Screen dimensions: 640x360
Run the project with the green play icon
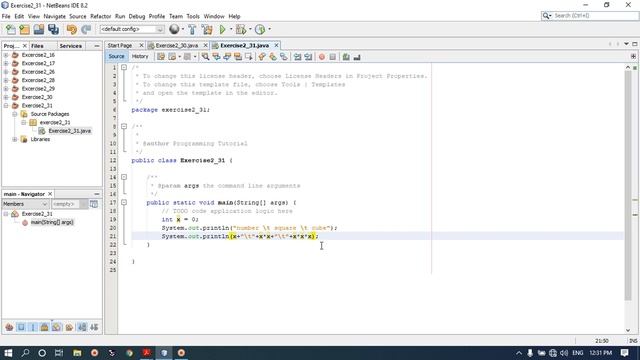coord(222,29)
